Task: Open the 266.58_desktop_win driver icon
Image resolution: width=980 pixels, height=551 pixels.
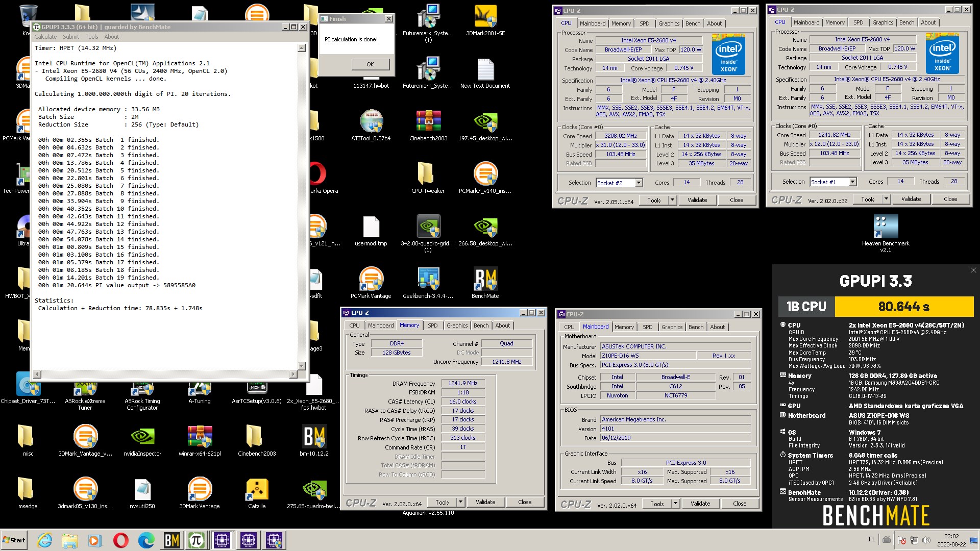Action: coord(485,231)
